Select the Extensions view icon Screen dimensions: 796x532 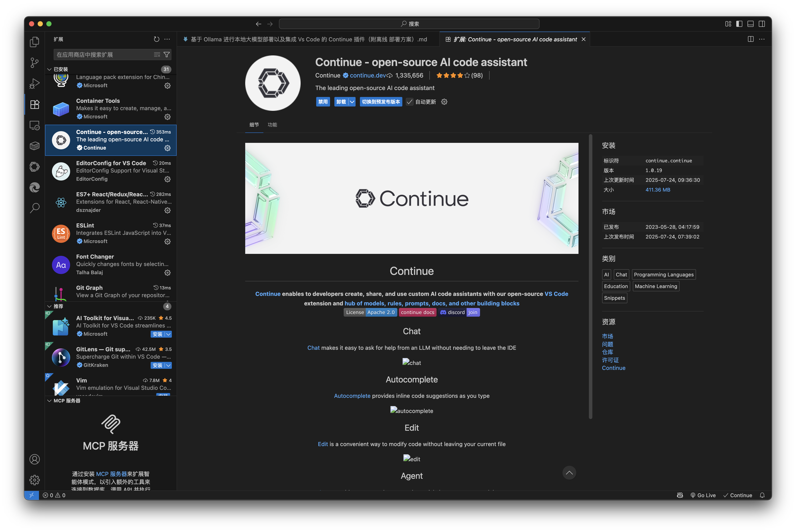tap(34, 105)
